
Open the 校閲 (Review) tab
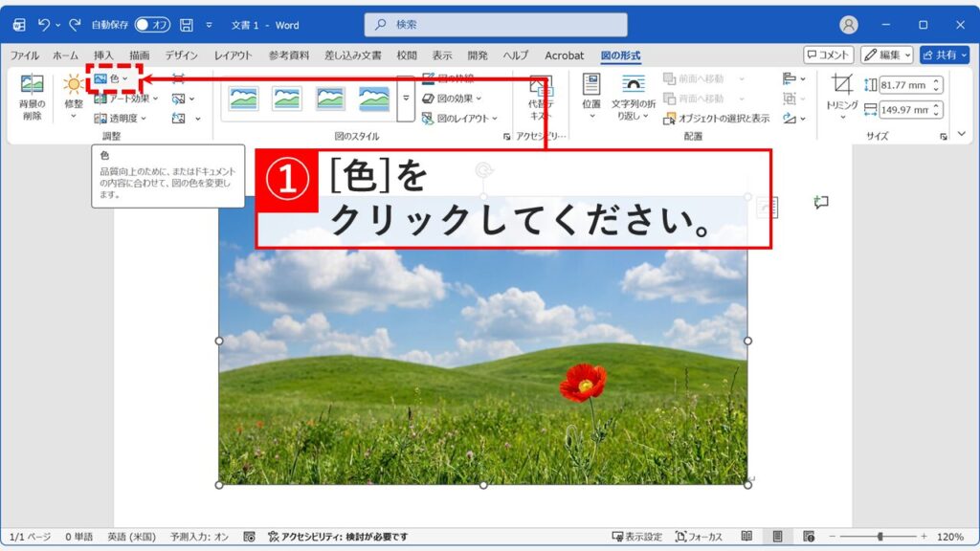coord(406,55)
